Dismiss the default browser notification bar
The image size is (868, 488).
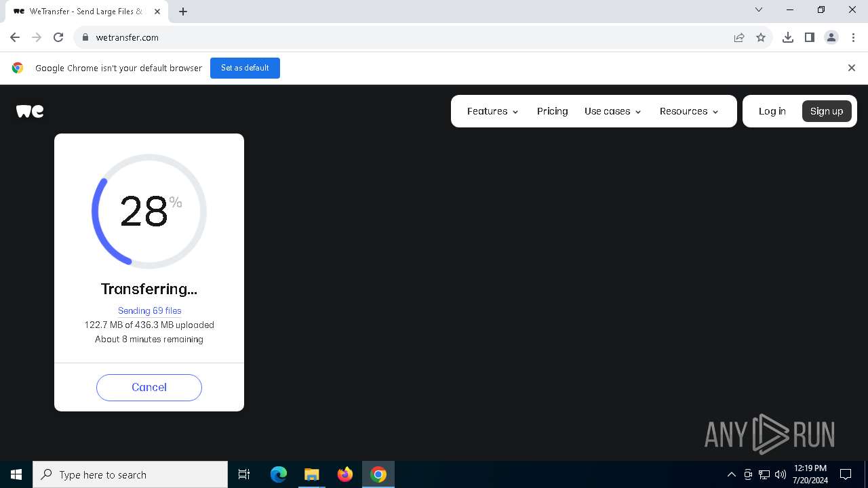tap(852, 68)
